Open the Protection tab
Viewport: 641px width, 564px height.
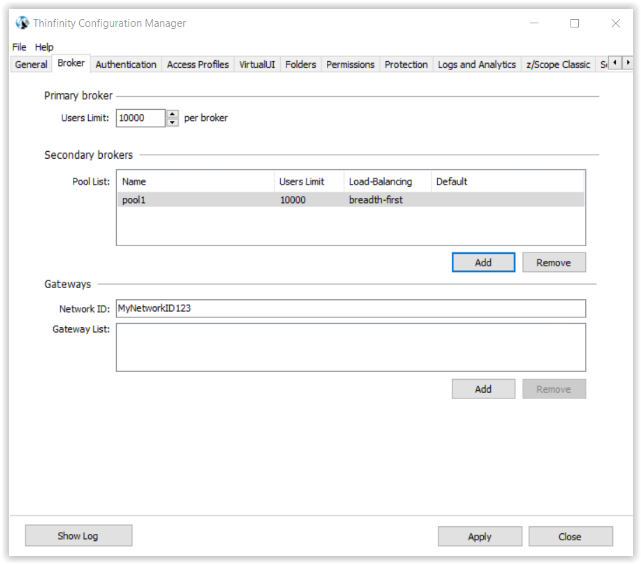click(406, 65)
